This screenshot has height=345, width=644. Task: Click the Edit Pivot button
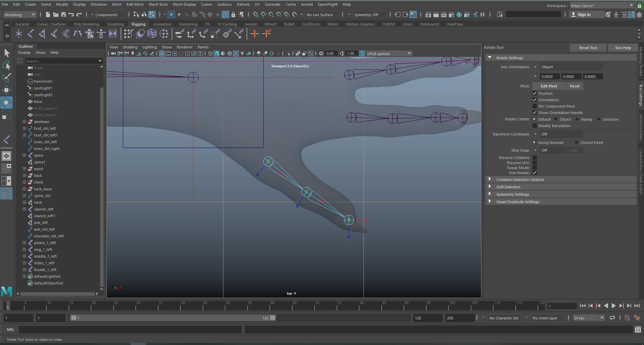(x=549, y=86)
